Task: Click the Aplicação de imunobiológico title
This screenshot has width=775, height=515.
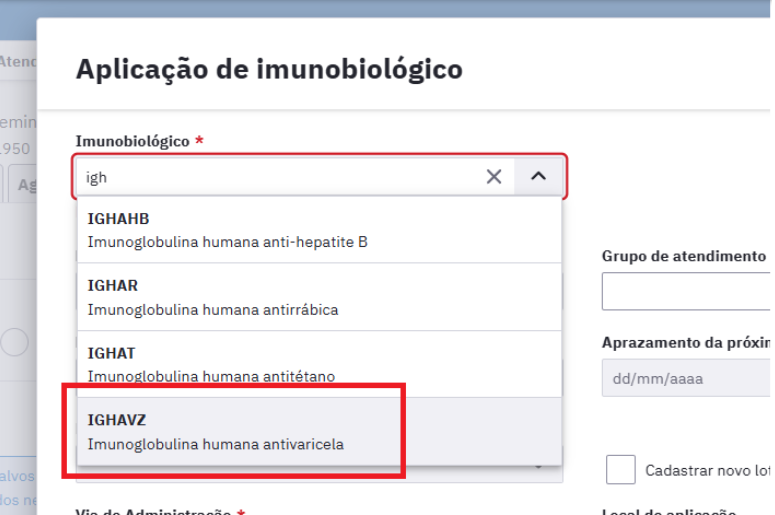Action: tap(269, 69)
